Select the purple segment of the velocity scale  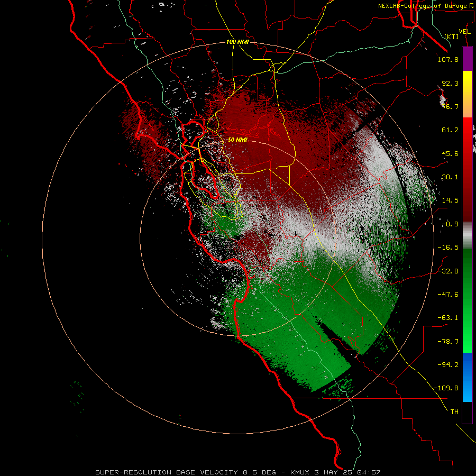[467, 59]
